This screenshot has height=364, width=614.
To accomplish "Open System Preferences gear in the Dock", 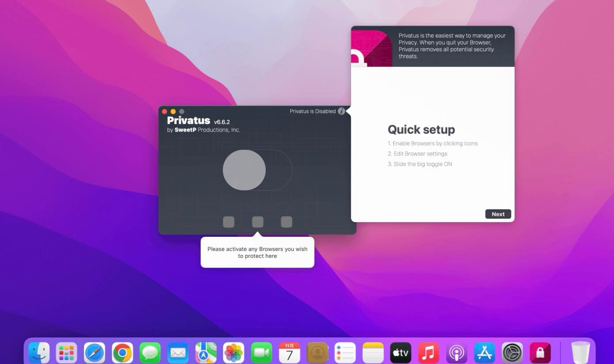I will tap(512, 353).
